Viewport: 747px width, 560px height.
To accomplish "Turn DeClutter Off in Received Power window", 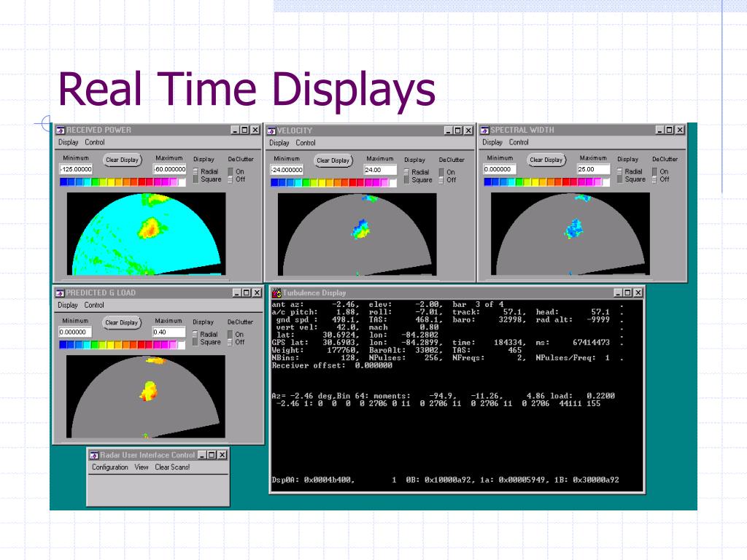I will point(231,179).
